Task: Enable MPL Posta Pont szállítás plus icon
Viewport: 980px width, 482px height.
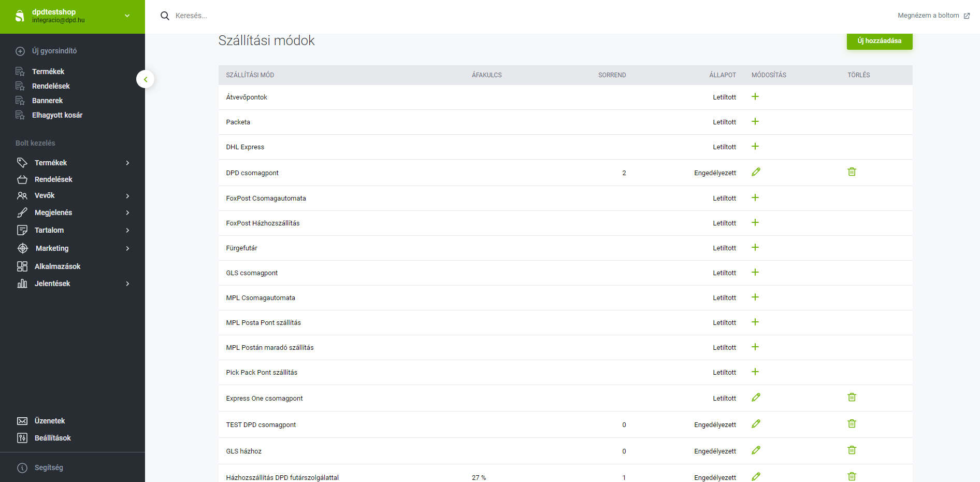Action: tap(755, 322)
